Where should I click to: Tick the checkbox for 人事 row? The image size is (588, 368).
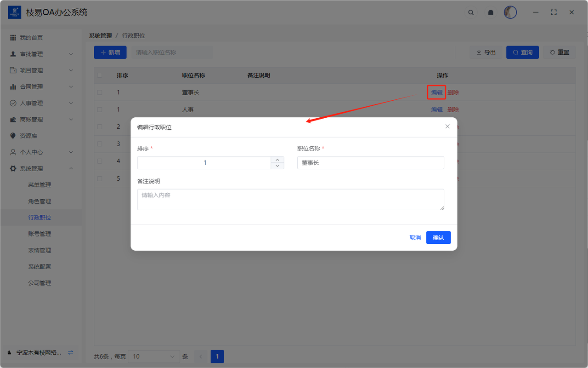pos(100,109)
